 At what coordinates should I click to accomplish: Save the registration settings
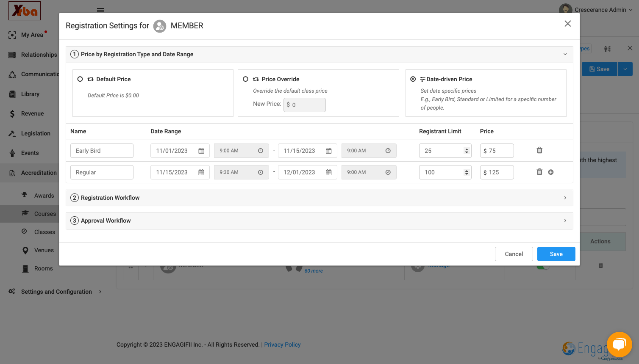(x=556, y=254)
